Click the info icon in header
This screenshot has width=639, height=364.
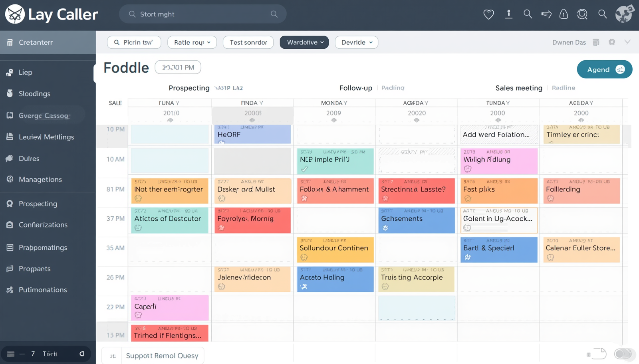(508, 14)
